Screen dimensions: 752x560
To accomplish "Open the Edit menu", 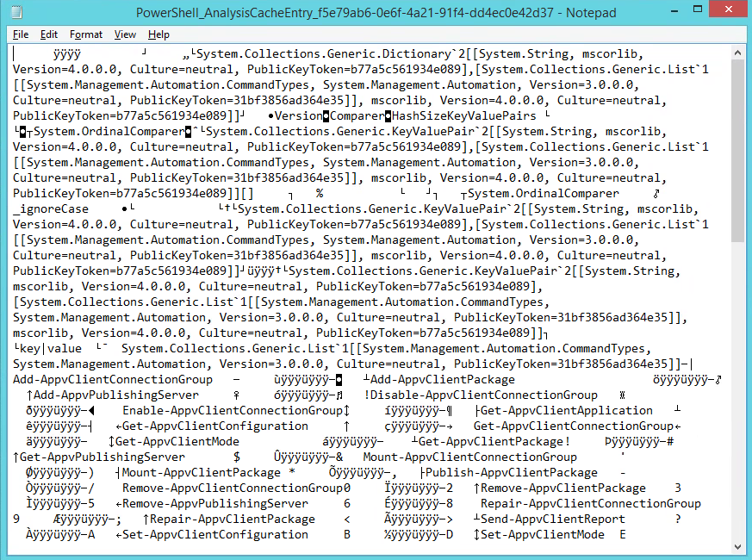I will [49, 34].
